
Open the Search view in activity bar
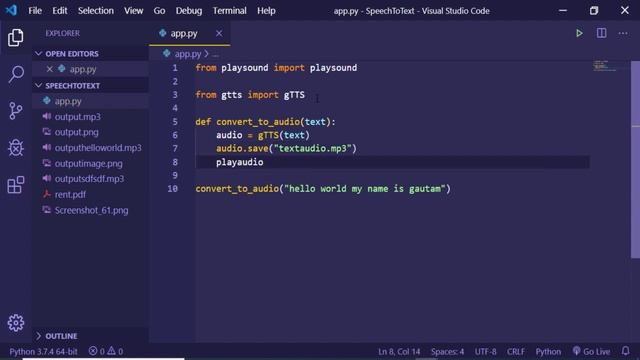tap(16, 74)
